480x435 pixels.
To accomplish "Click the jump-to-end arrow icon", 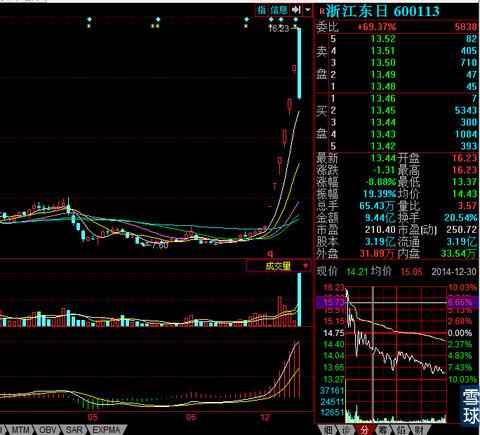I will (x=296, y=10).
